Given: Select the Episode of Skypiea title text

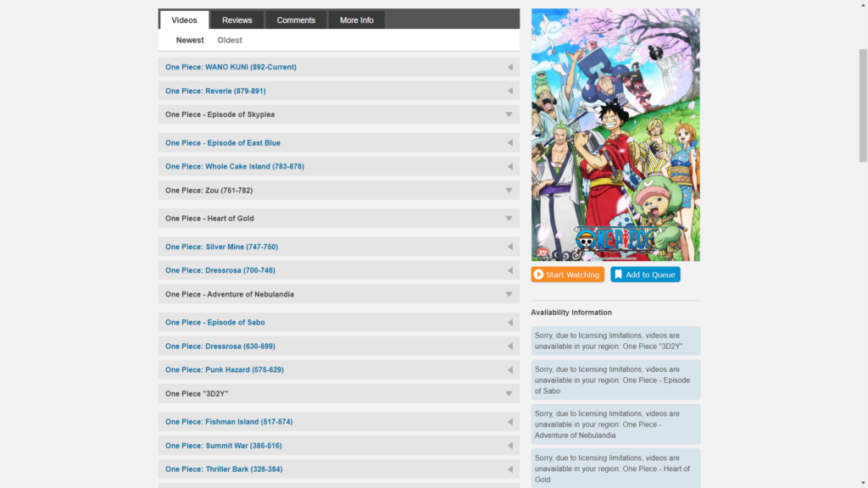Looking at the screenshot, I should coord(220,114).
